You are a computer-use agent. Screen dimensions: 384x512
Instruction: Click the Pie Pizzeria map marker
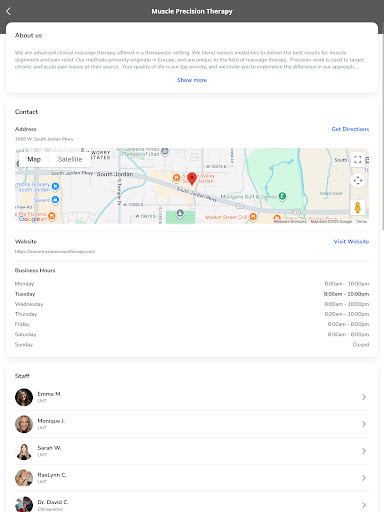52,216
